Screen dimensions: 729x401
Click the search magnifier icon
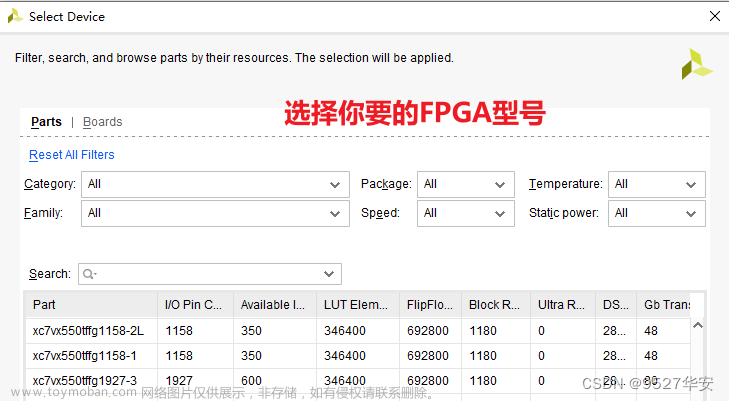pyautogui.click(x=88, y=274)
